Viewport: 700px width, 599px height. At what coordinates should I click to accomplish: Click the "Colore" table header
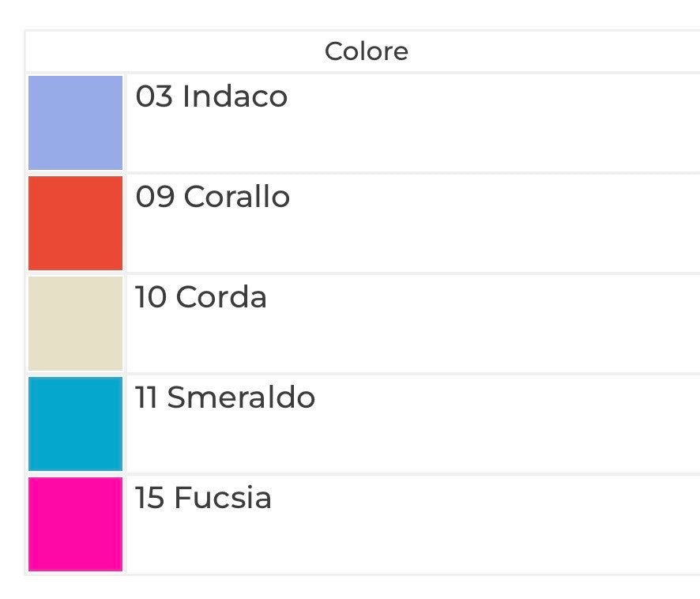point(367,52)
